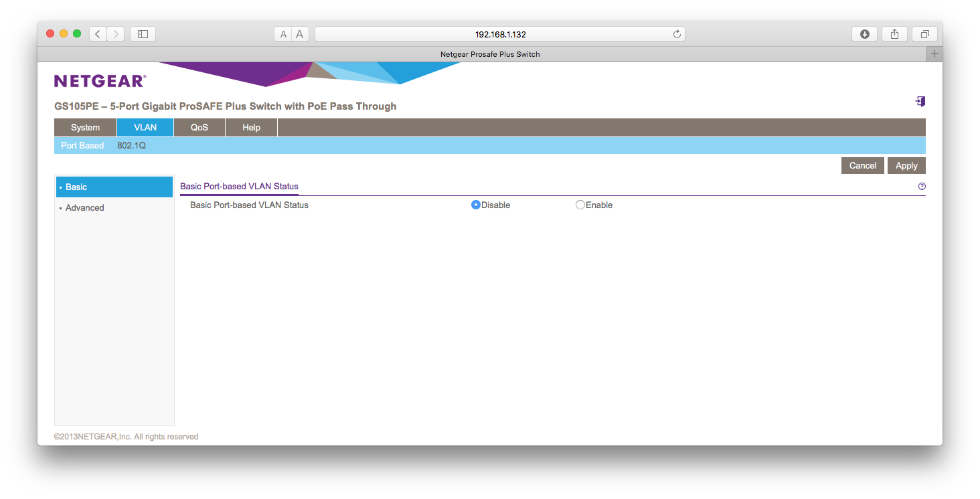Select the 802.1Q submenu

coord(131,146)
